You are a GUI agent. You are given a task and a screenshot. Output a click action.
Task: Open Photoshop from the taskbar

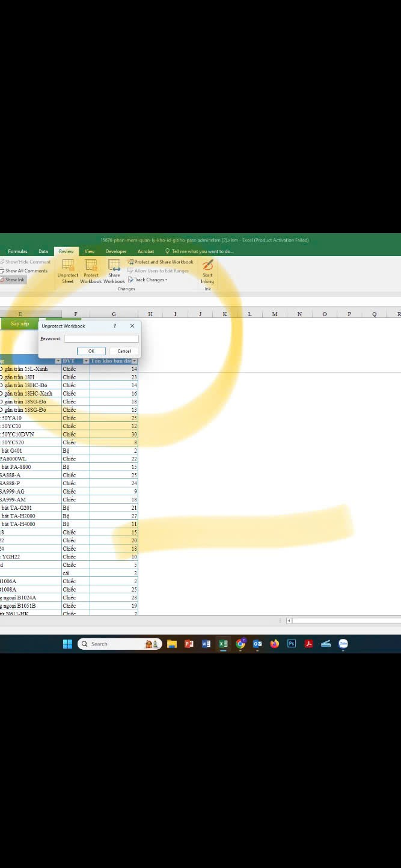click(292, 644)
